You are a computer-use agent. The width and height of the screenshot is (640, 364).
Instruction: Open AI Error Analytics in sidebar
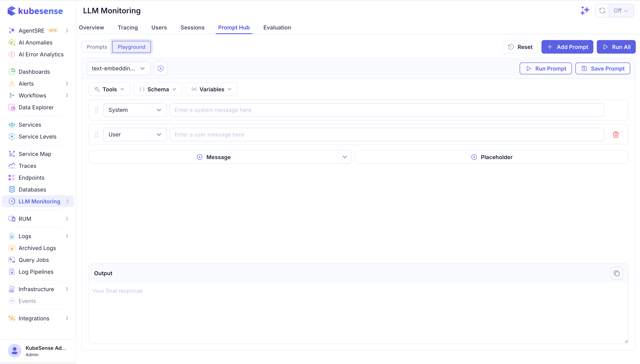coord(41,54)
